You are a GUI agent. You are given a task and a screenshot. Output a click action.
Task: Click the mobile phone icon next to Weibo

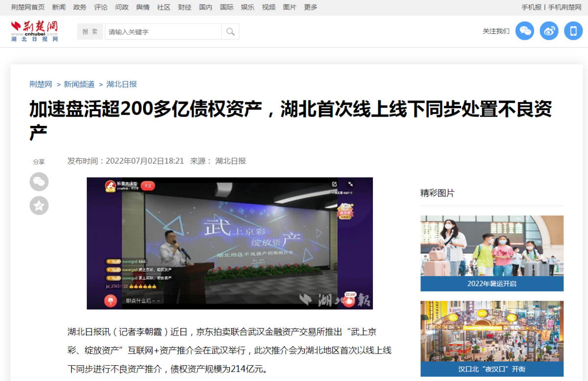click(573, 31)
